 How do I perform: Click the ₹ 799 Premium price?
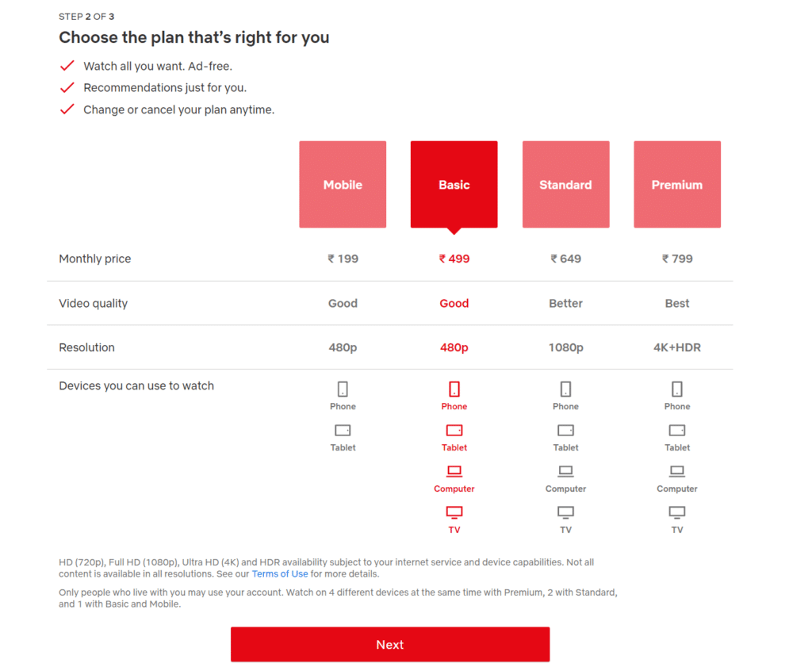coord(677,259)
